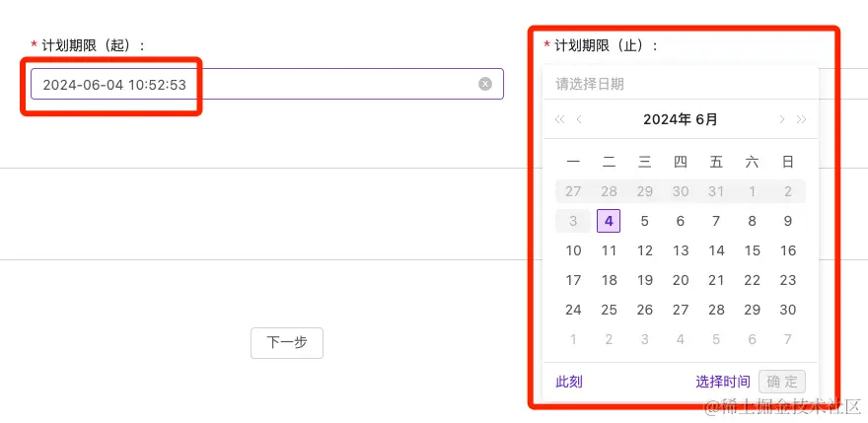
Task: Open the 2024年 year picker
Action: (667, 119)
